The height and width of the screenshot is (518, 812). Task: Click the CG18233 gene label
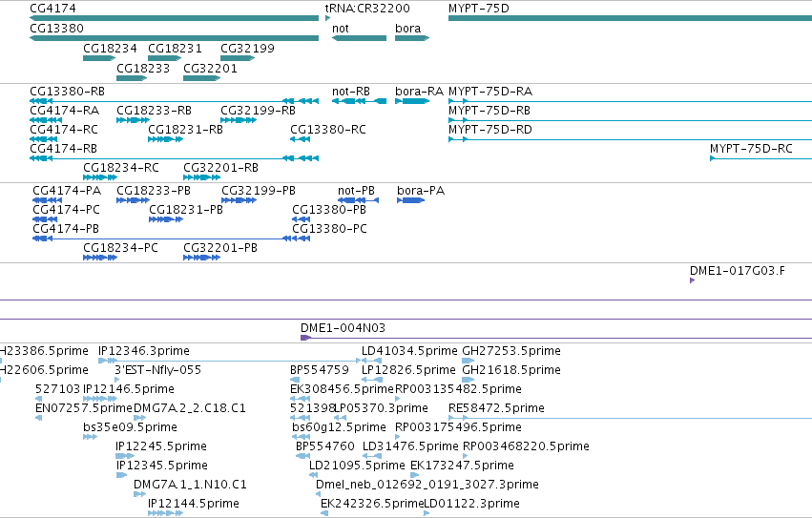pyautogui.click(x=143, y=69)
